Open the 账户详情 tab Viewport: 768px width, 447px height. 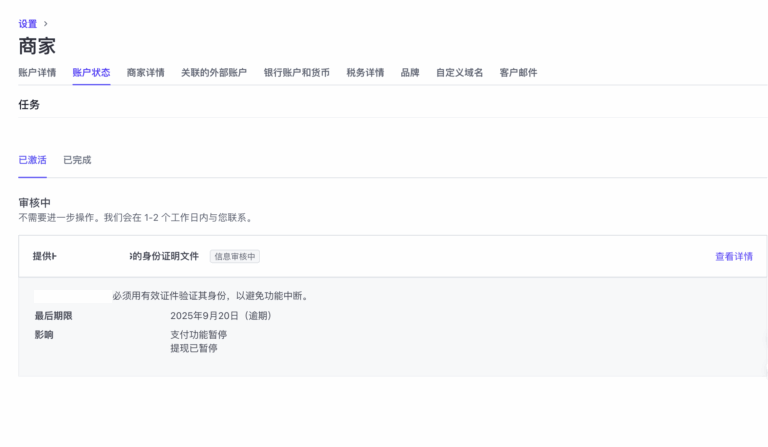(37, 73)
